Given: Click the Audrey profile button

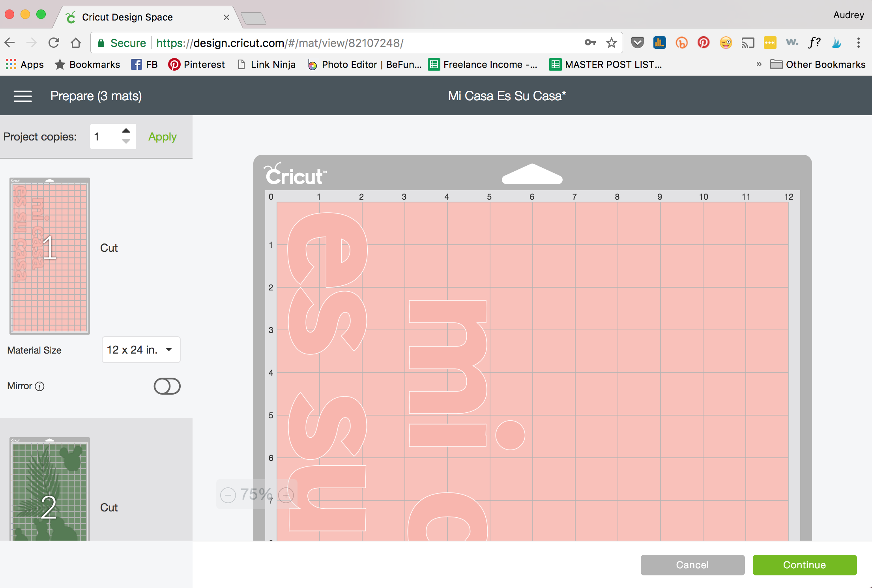Looking at the screenshot, I should (x=849, y=15).
